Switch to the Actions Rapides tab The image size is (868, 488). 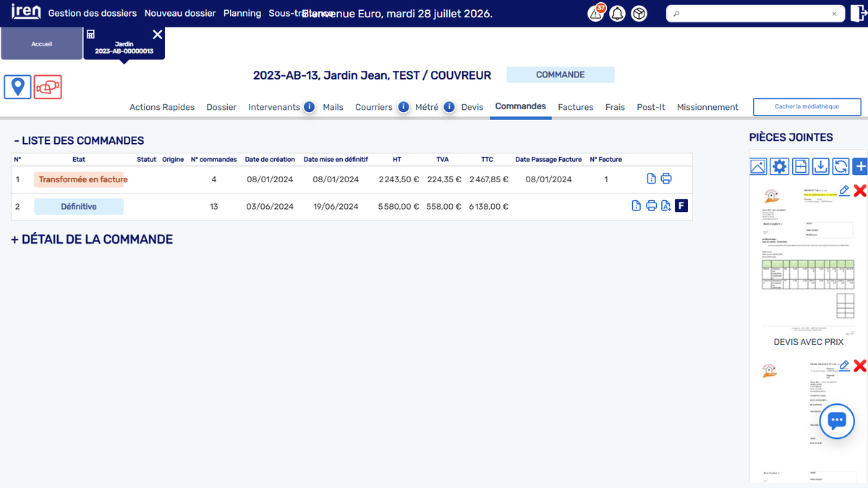[x=162, y=107]
